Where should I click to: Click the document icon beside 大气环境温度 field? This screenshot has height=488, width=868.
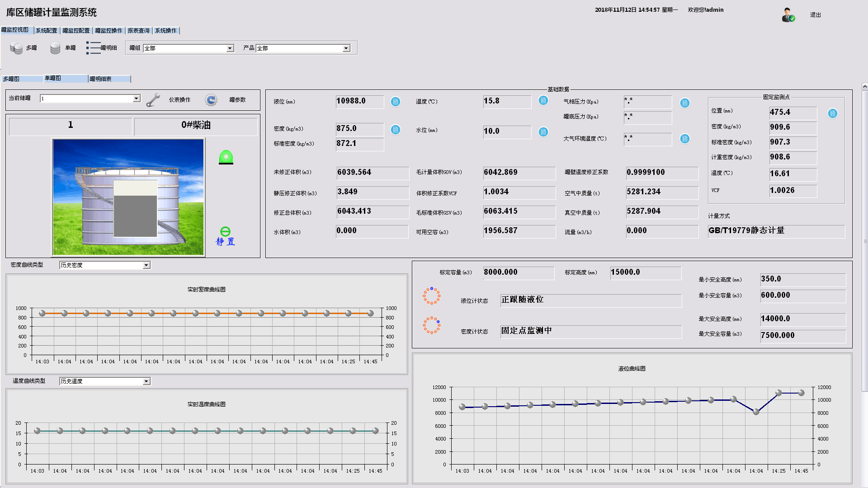(x=685, y=139)
